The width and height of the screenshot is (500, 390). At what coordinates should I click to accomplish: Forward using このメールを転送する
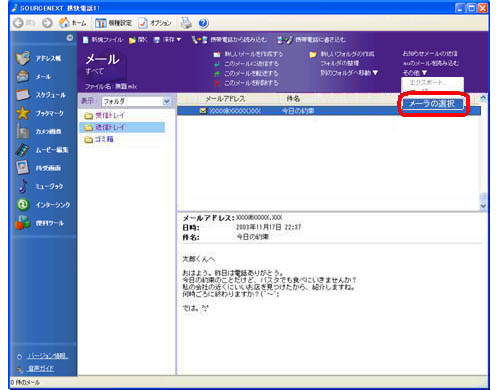246,73
